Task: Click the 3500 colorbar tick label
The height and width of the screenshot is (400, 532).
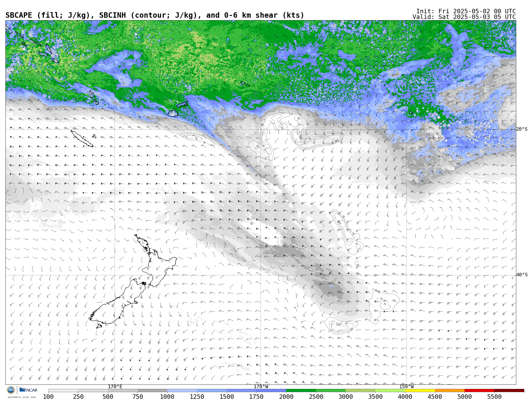Action: (x=375, y=397)
